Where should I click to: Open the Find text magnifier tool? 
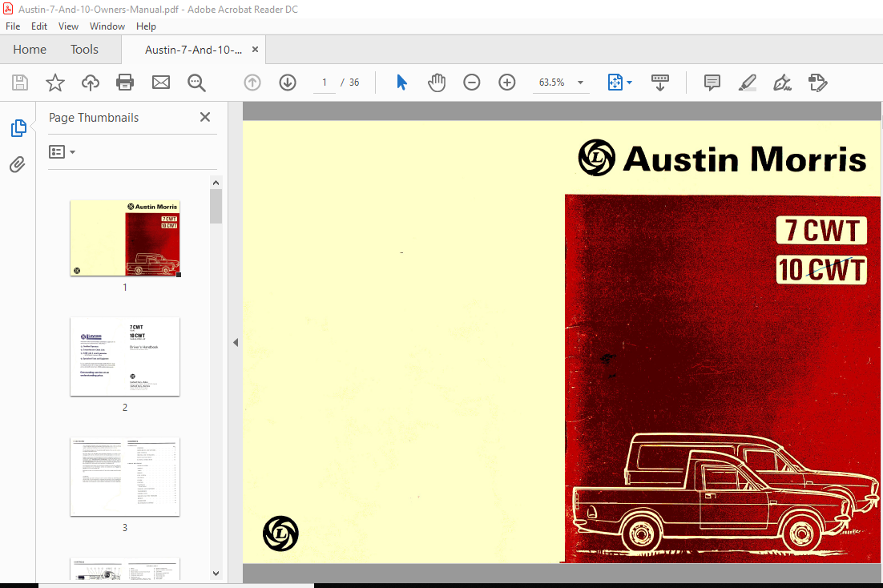pos(196,83)
